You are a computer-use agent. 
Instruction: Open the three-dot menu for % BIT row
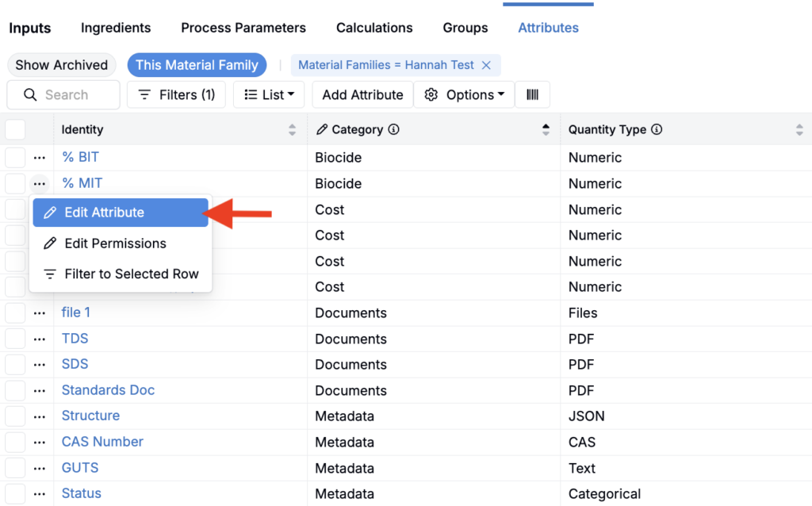[x=40, y=158]
